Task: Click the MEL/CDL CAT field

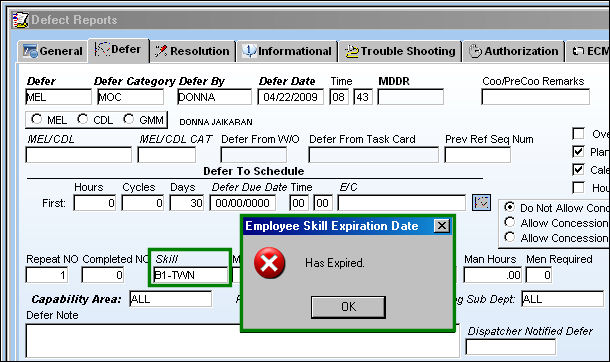Action: coord(167,155)
